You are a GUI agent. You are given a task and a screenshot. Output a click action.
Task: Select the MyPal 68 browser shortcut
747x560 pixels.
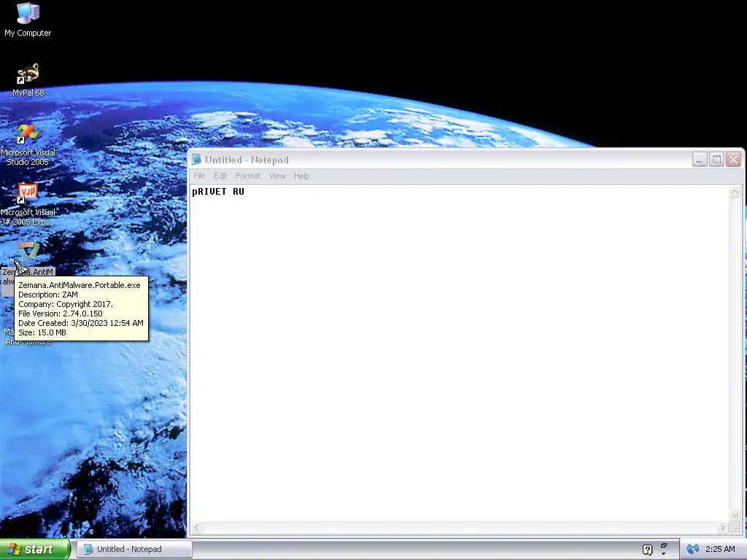28,80
